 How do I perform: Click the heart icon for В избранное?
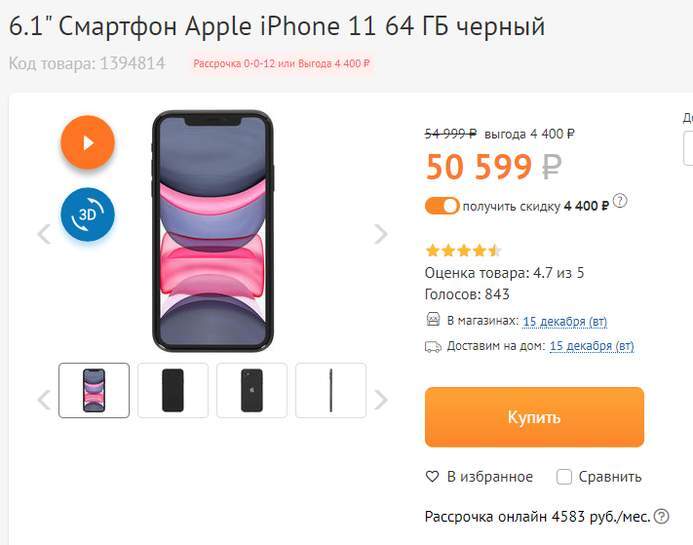tap(432, 476)
